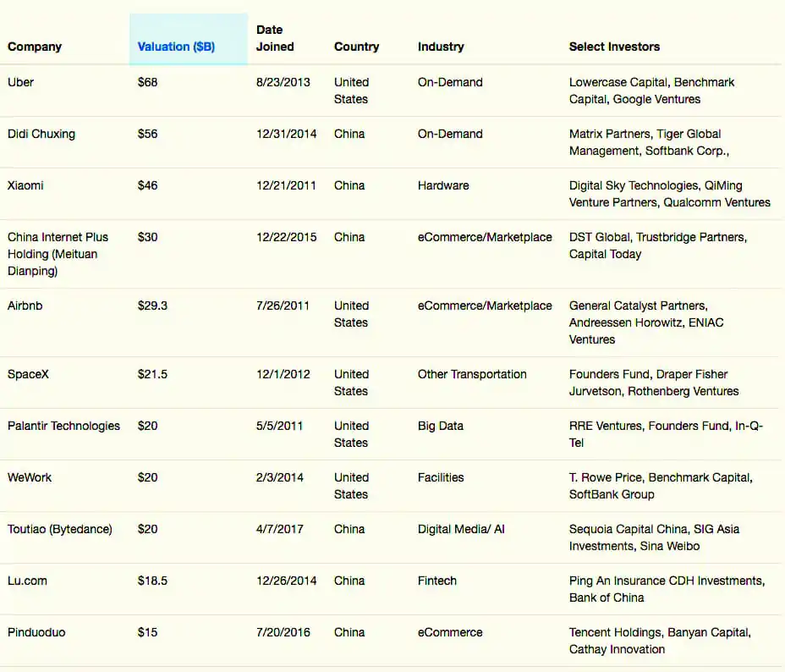The width and height of the screenshot is (785, 672).
Task: Select the date 2/3/2014
Action: (280, 477)
